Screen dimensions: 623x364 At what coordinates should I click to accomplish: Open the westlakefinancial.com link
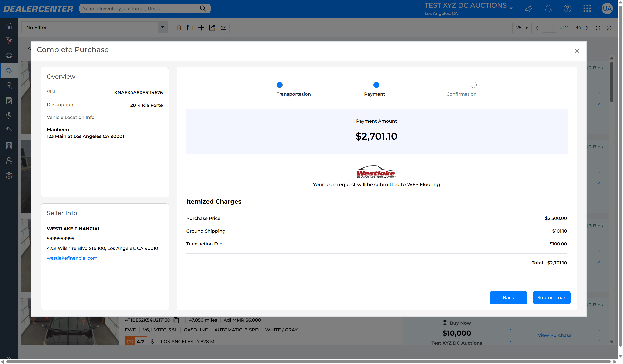click(x=72, y=258)
